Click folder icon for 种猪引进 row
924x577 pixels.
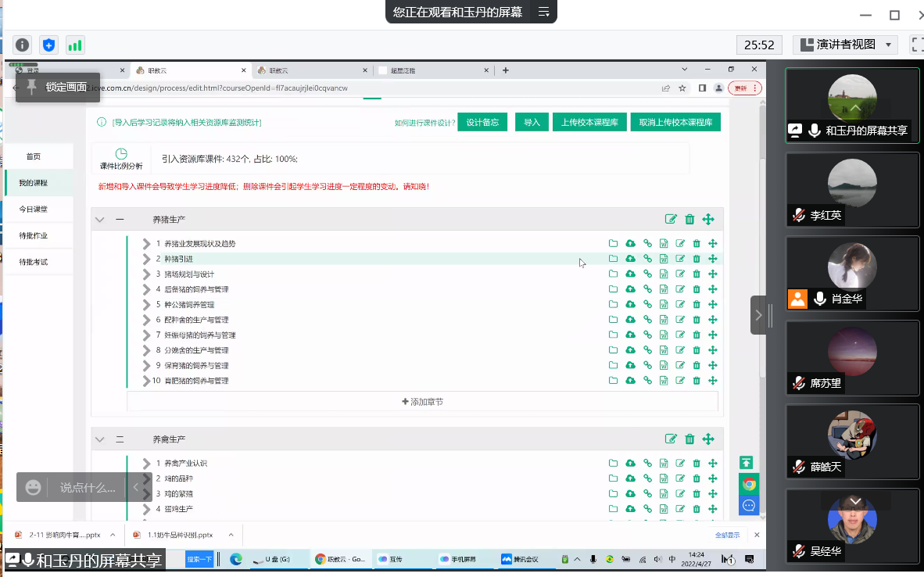click(x=614, y=259)
